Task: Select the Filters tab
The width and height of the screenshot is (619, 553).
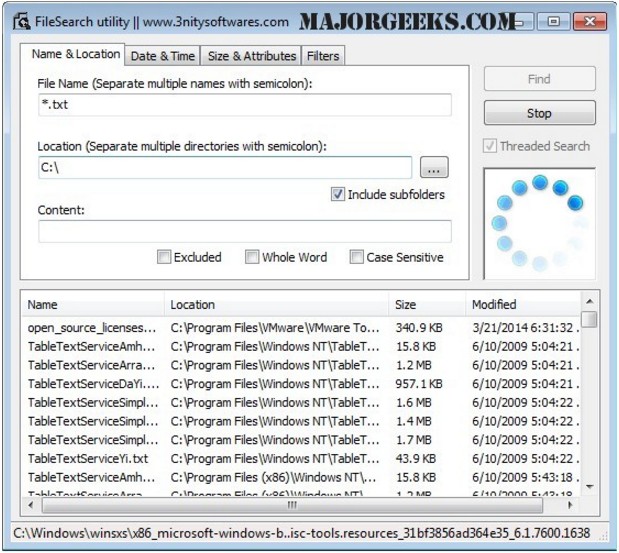Action: (x=323, y=56)
